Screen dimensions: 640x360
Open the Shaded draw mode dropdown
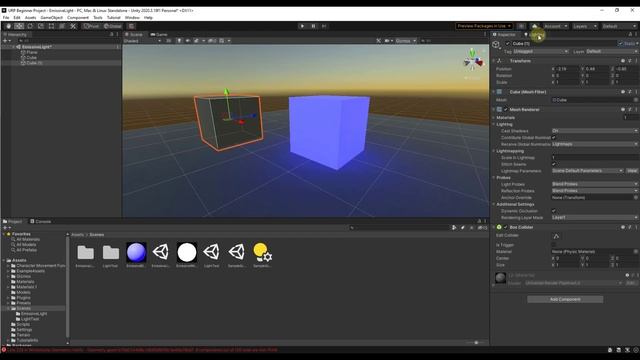click(142, 41)
